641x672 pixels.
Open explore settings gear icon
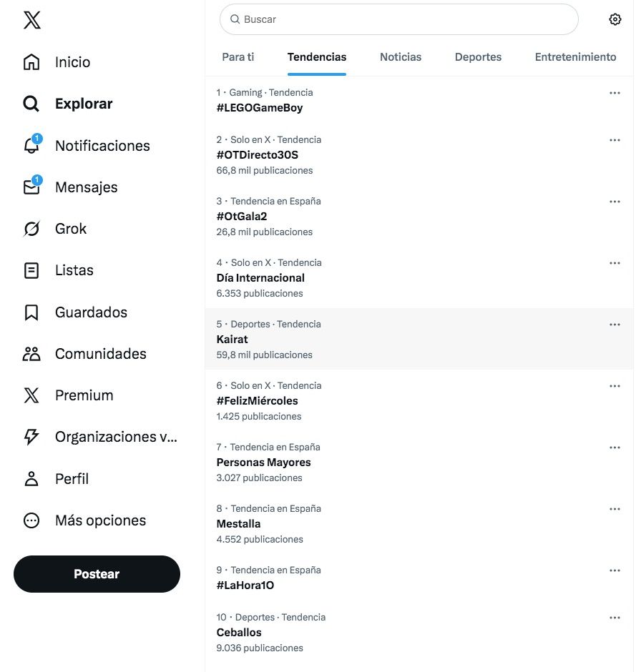point(615,19)
